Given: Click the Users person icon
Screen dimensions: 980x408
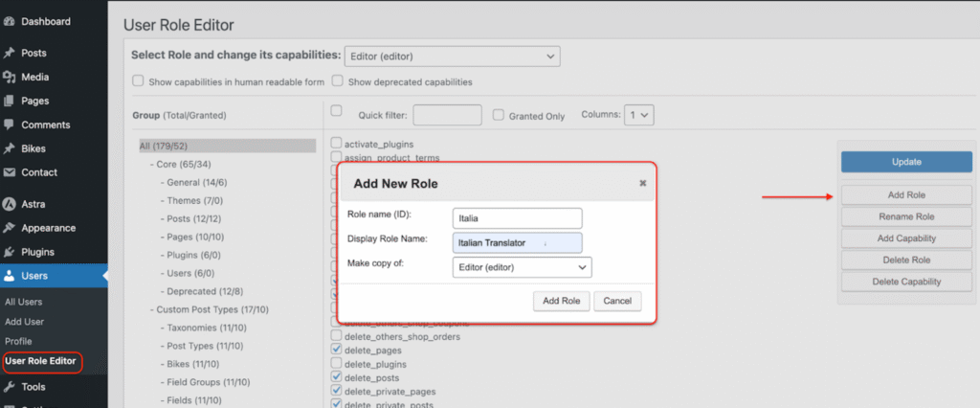Looking at the screenshot, I should [9, 276].
